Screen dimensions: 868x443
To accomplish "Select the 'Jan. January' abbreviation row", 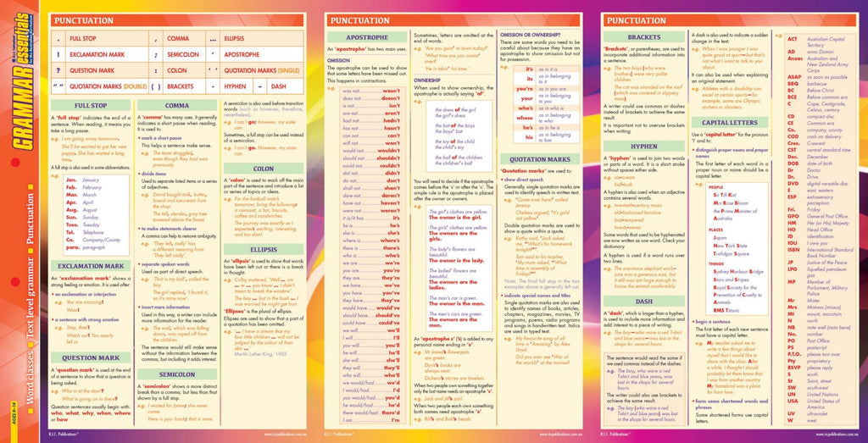I will (83, 180).
